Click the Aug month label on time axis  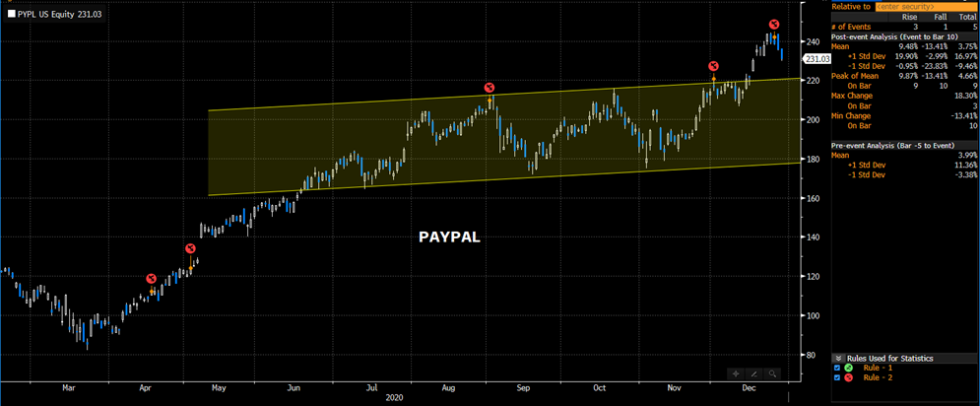click(448, 388)
